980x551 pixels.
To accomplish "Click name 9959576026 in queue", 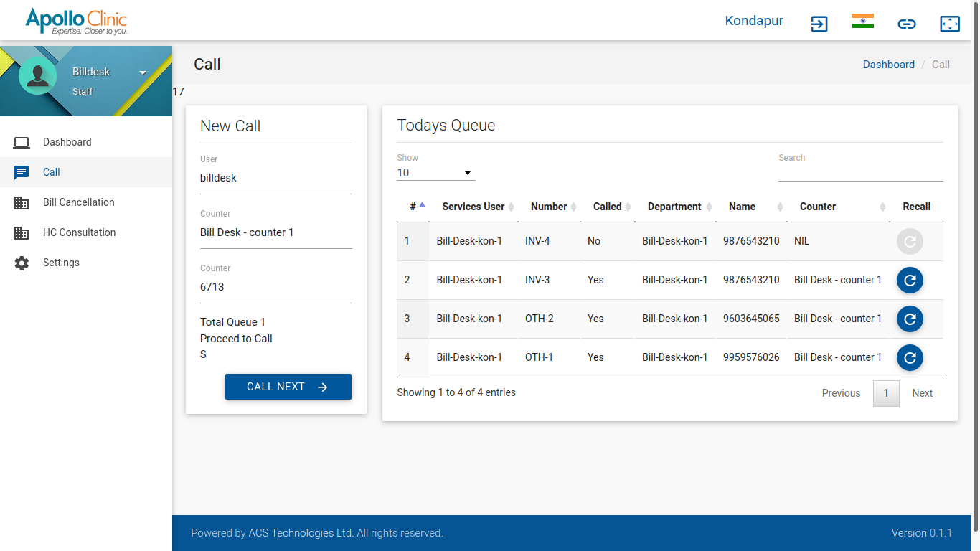I will tap(751, 357).
